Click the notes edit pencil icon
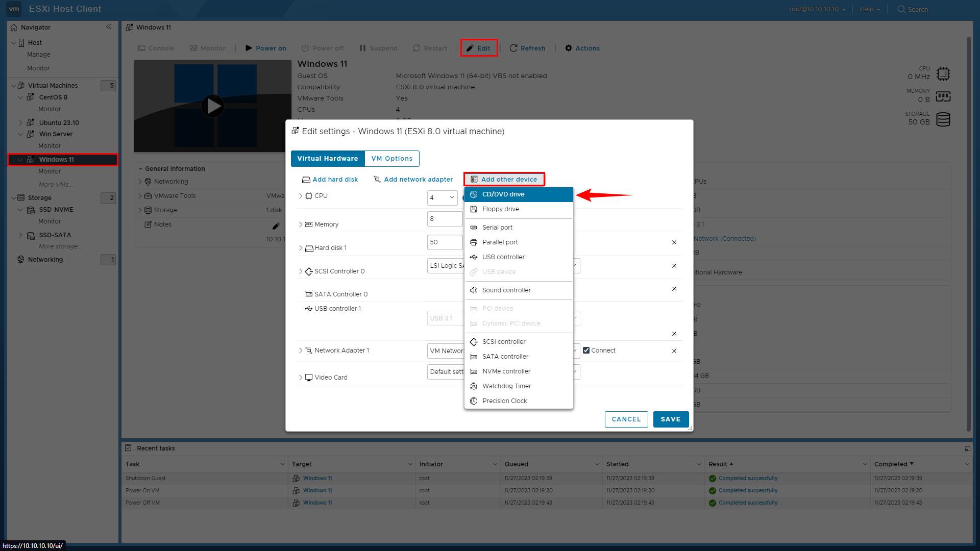The image size is (980, 551). click(x=276, y=226)
